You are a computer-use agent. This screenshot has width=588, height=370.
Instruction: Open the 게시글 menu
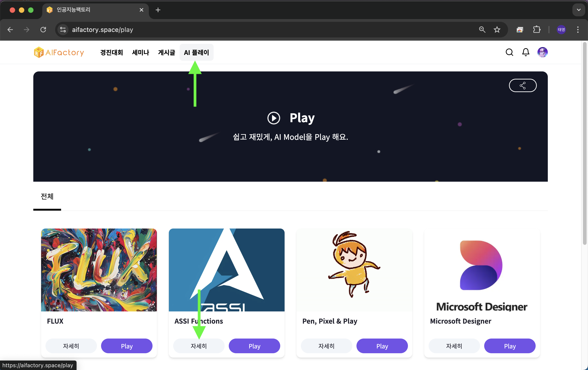tap(167, 53)
